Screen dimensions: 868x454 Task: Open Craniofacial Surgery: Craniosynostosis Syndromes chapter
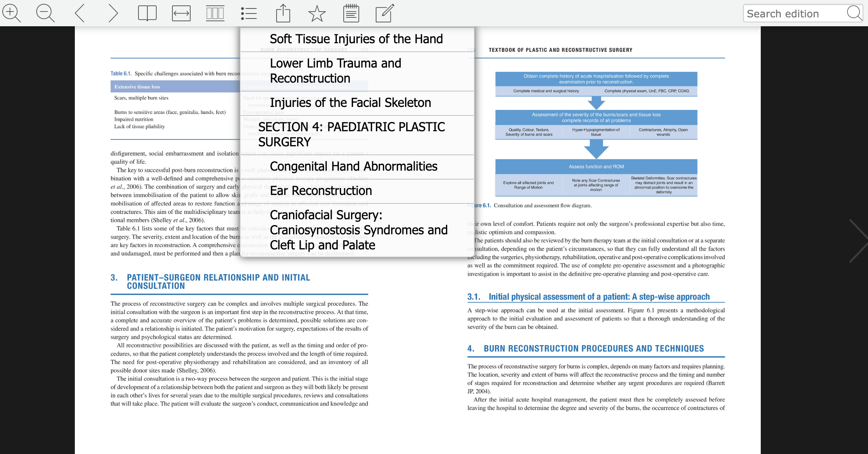click(357, 230)
